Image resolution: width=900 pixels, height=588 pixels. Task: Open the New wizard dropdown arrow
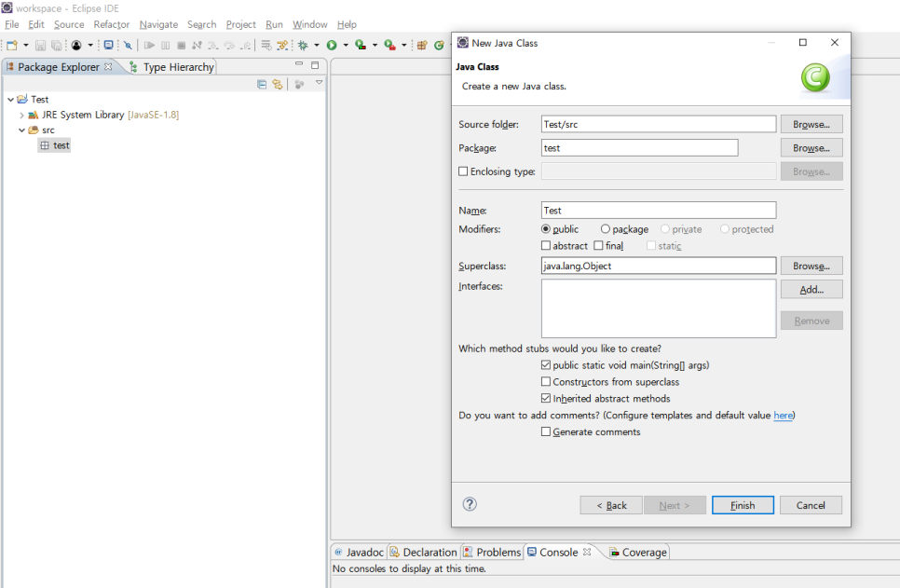(x=26, y=46)
